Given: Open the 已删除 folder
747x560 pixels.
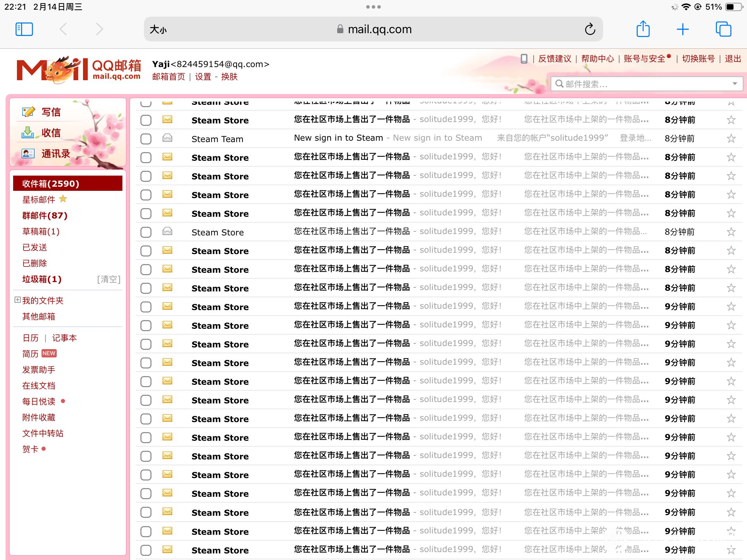Looking at the screenshot, I should pyautogui.click(x=35, y=263).
